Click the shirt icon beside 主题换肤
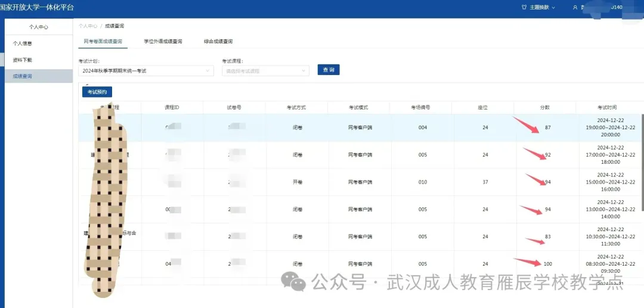Viewport: 644px width, 308px height. [x=525, y=7]
